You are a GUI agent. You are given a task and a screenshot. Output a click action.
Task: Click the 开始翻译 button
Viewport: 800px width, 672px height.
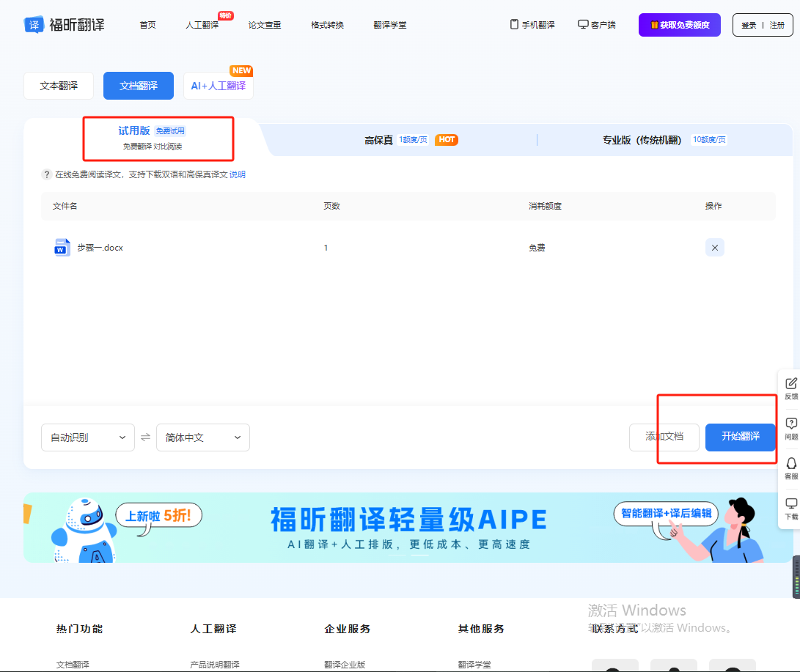pos(741,437)
